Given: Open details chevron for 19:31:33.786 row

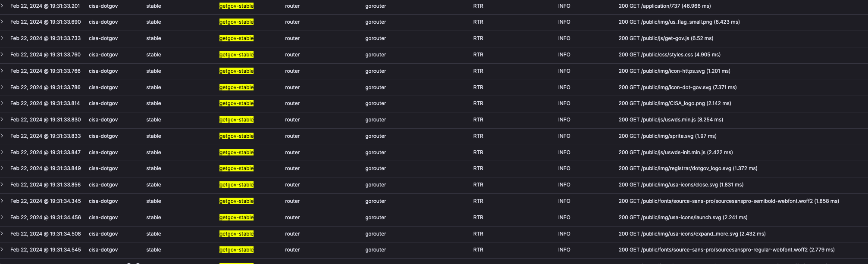Looking at the screenshot, I should (2, 87).
